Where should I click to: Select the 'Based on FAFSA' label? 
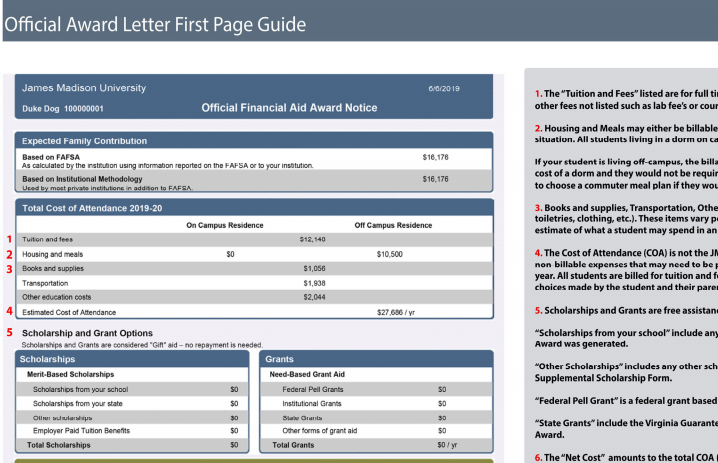(51, 157)
